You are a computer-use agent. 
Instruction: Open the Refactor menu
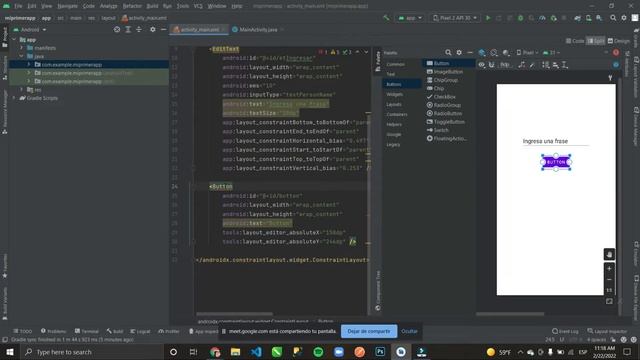pyautogui.click(x=132, y=6)
